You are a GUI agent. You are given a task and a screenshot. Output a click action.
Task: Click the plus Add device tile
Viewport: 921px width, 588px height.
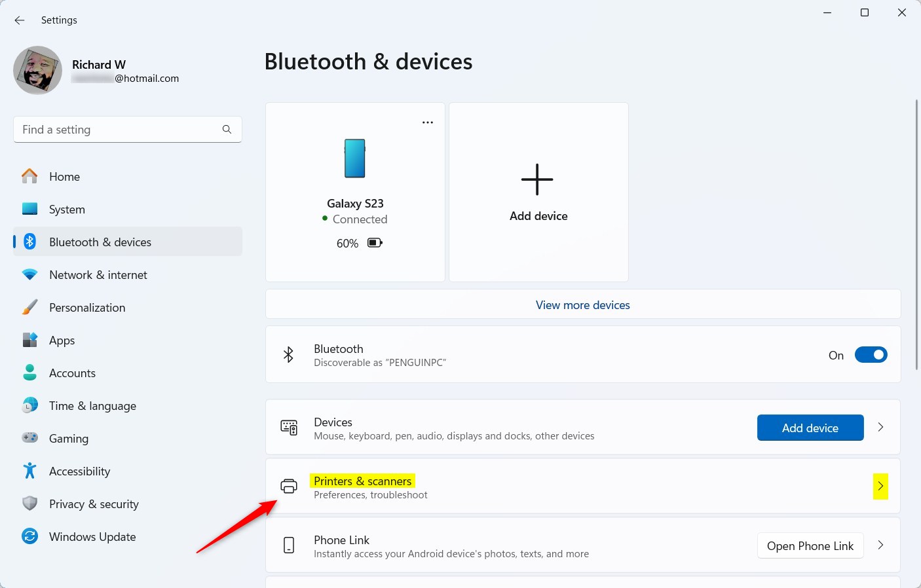538,192
